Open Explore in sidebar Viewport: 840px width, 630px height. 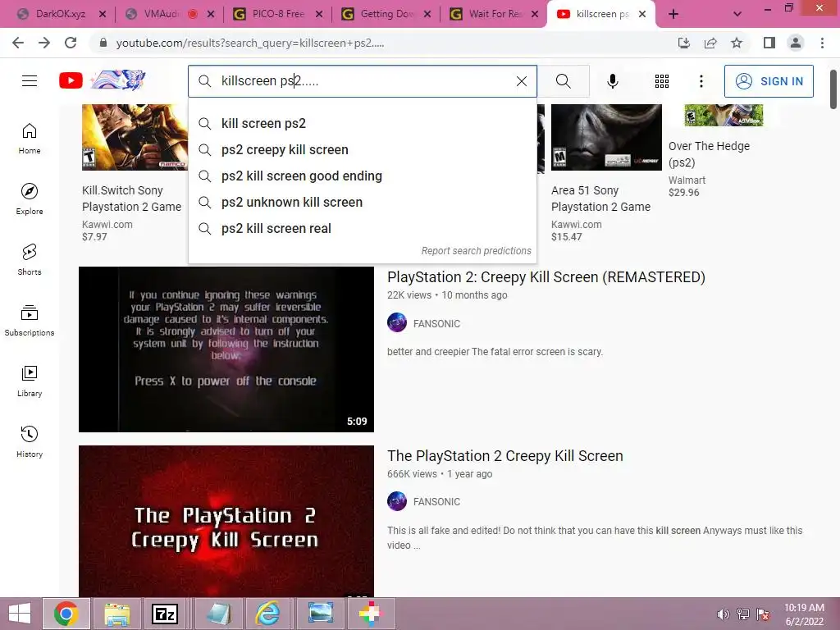click(x=30, y=199)
